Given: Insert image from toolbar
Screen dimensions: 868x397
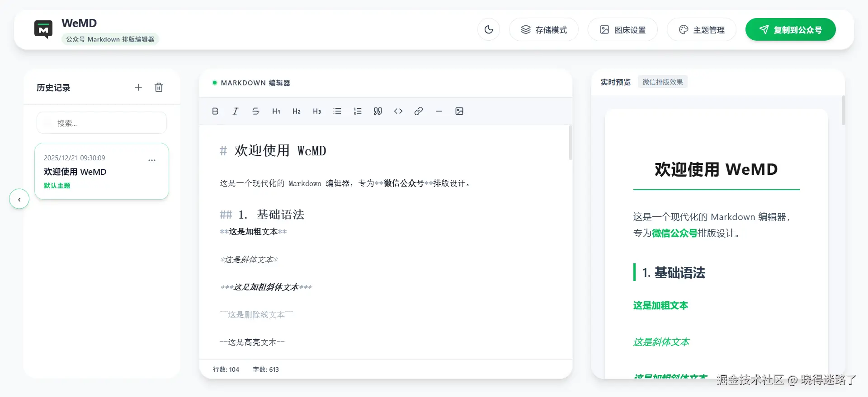Looking at the screenshot, I should pos(459,111).
